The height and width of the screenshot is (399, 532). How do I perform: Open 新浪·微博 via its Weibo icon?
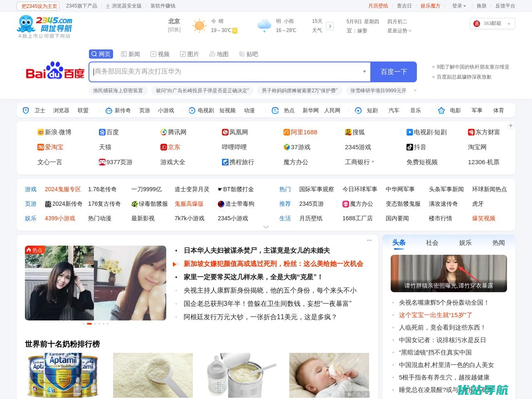[41, 132]
